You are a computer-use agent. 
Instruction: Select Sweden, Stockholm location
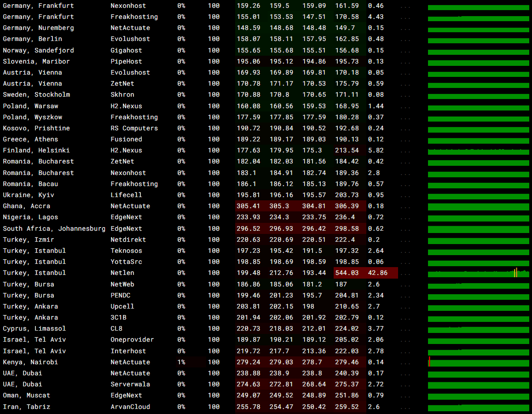36,94
